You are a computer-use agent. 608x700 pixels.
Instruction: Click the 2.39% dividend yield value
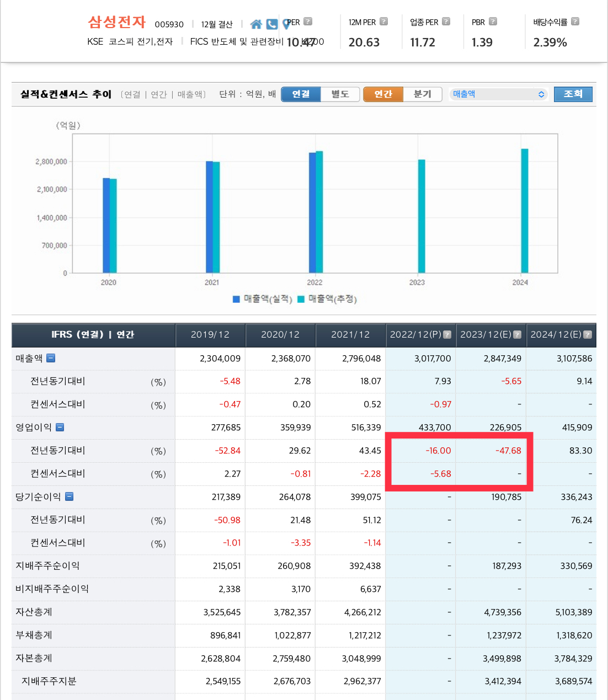(x=550, y=42)
